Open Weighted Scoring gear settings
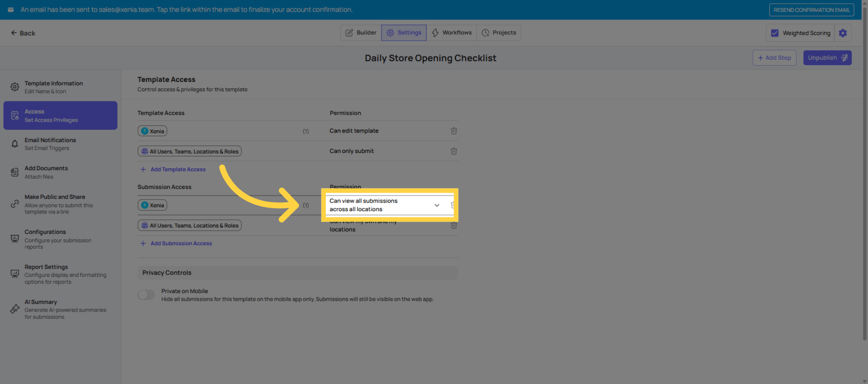Image resolution: width=868 pixels, height=384 pixels. [843, 33]
